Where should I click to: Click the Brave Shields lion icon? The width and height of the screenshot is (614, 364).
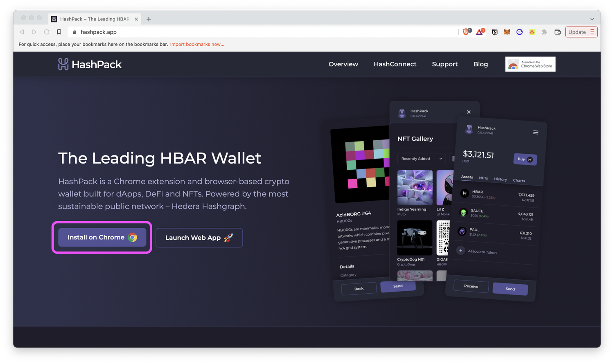[x=465, y=32]
